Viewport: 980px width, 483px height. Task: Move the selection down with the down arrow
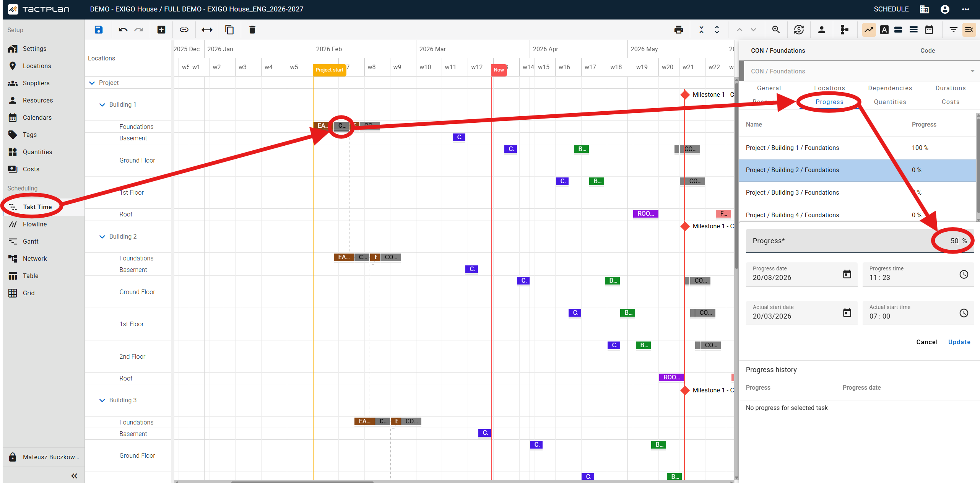[753, 30]
